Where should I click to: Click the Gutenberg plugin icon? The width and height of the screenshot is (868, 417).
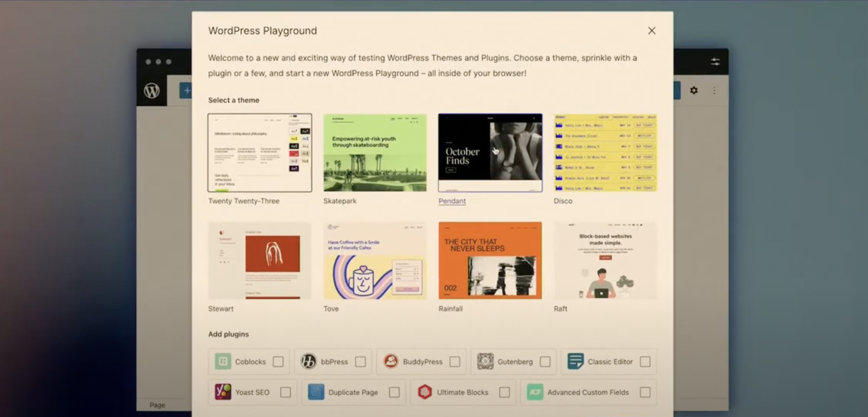pos(485,361)
